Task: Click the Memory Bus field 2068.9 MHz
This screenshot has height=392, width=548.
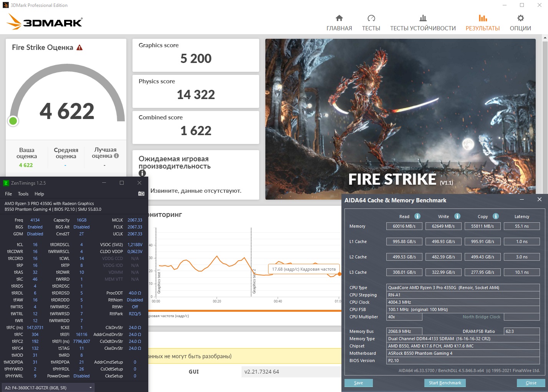Action: pyautogui.click(x=404, y=331)
